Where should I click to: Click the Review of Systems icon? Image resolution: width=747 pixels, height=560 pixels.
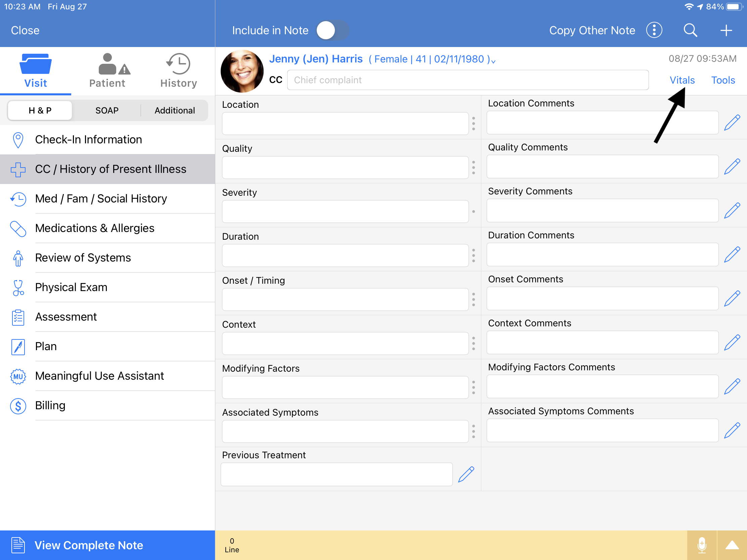click(17, 258)
